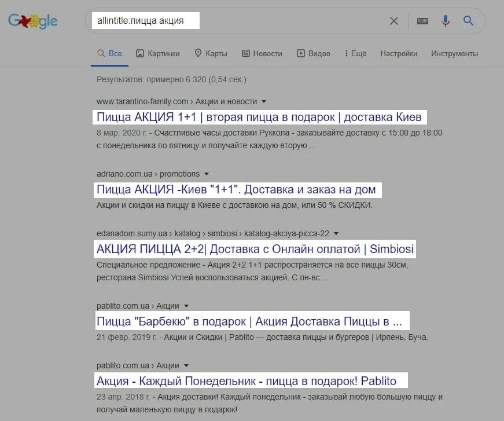This screenshot has height=421, width=504.
Task: Click snippet dated 21 февр. 2019 г.
Action: pyautogui.click(x=262, y=338)
